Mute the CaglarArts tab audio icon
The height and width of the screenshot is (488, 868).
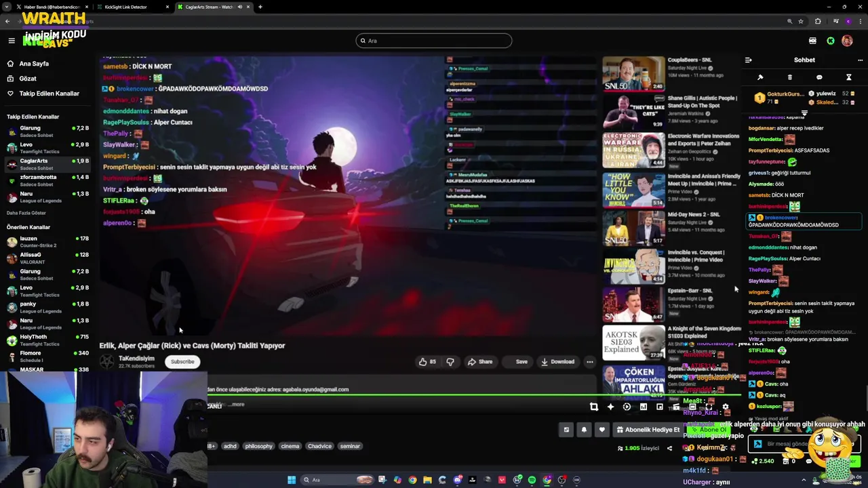pos(239,7)
